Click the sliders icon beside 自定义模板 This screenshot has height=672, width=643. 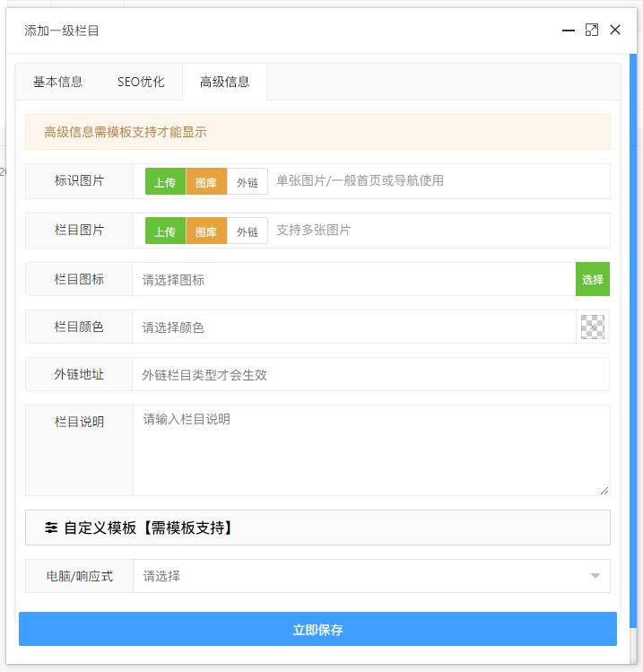point(51,528)
